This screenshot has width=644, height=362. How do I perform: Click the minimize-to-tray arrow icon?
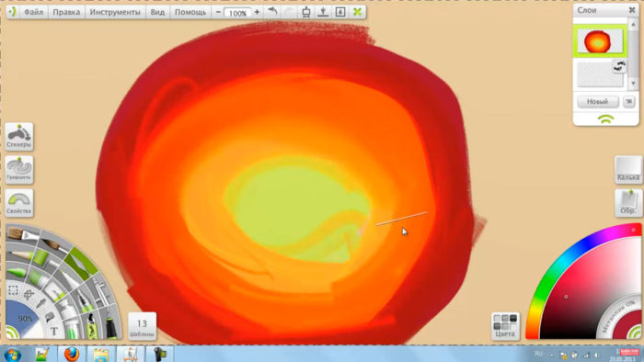323,12
